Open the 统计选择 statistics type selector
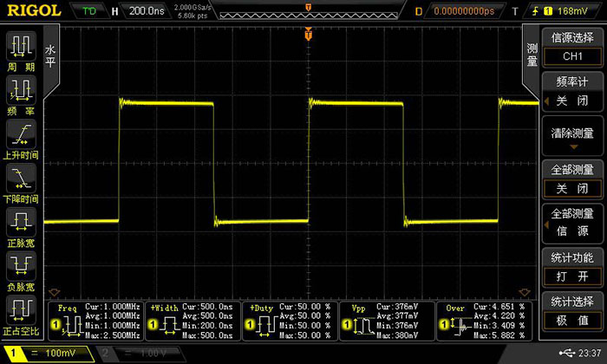 (x=571, y=311)
